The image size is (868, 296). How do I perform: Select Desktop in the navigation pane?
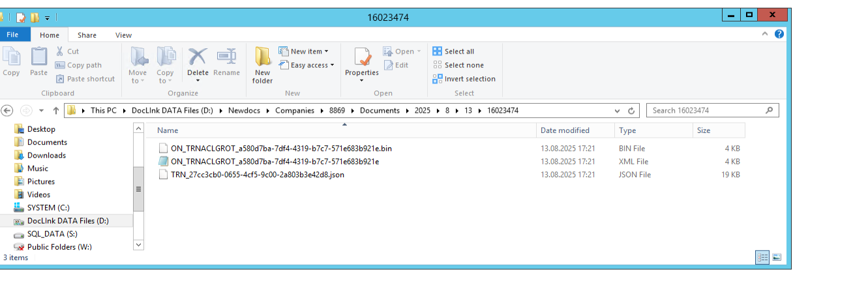pyautogui.click(x=41, y=129)
